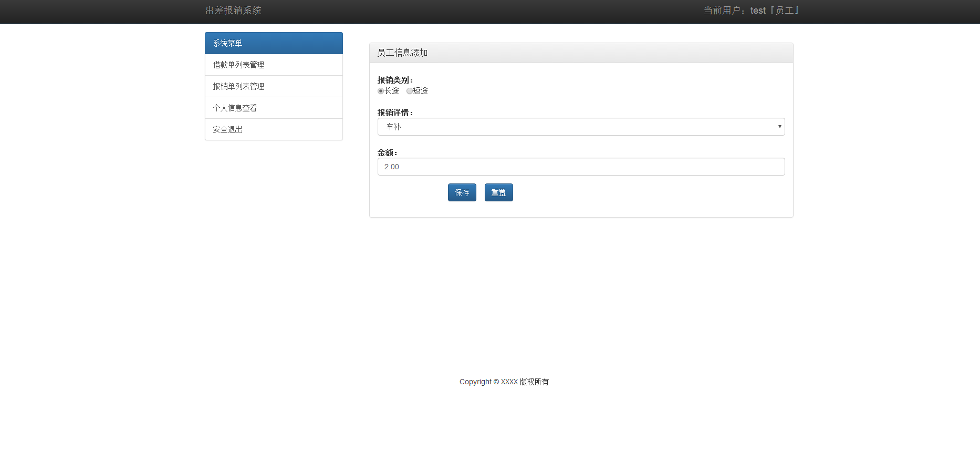Viewport: 980px width, 461px height.
Task: Click the 保存 button
Action: coord(462,192)
